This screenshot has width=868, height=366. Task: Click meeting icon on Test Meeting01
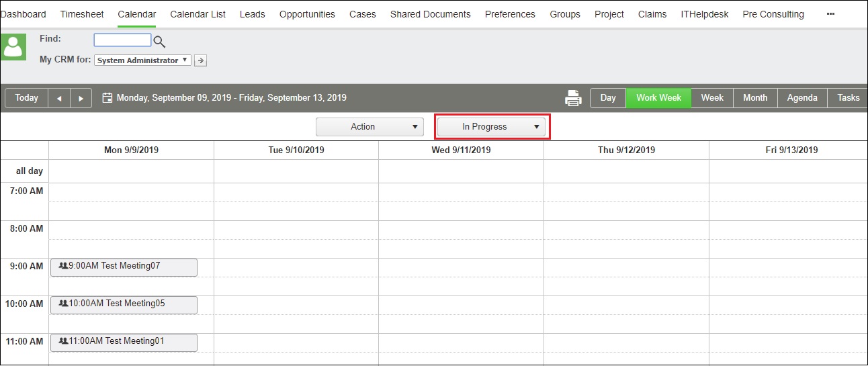coord(64,341)
